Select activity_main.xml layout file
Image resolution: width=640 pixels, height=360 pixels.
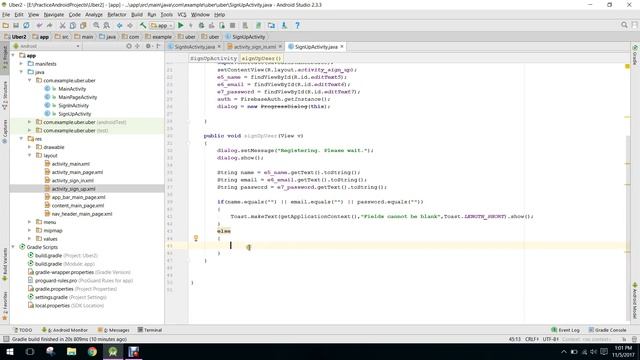71,164
